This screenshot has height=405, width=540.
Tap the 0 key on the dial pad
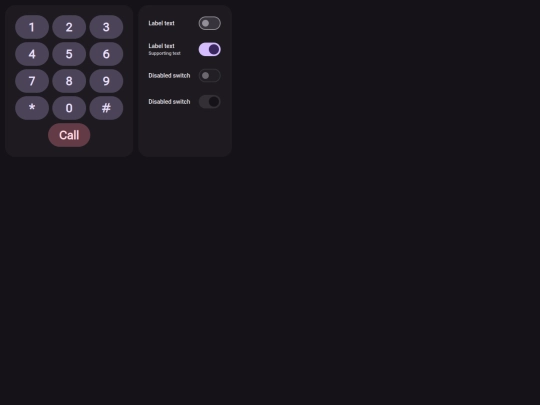[x=69, y=108]
